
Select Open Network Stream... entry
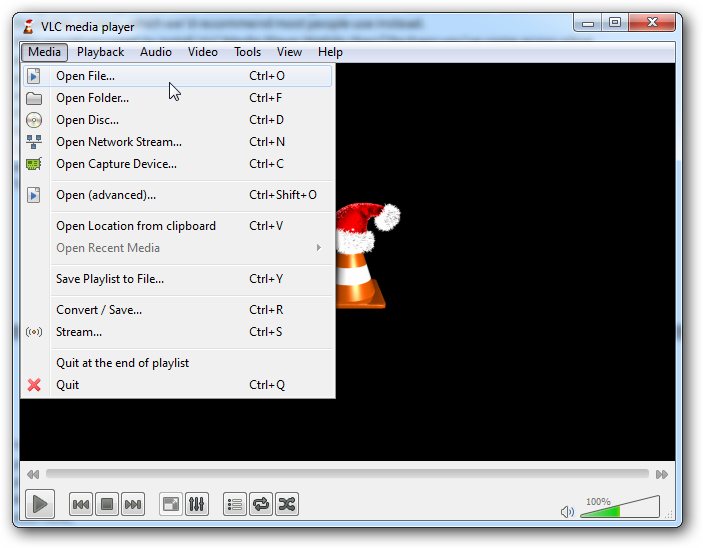[x=178, y=142]
